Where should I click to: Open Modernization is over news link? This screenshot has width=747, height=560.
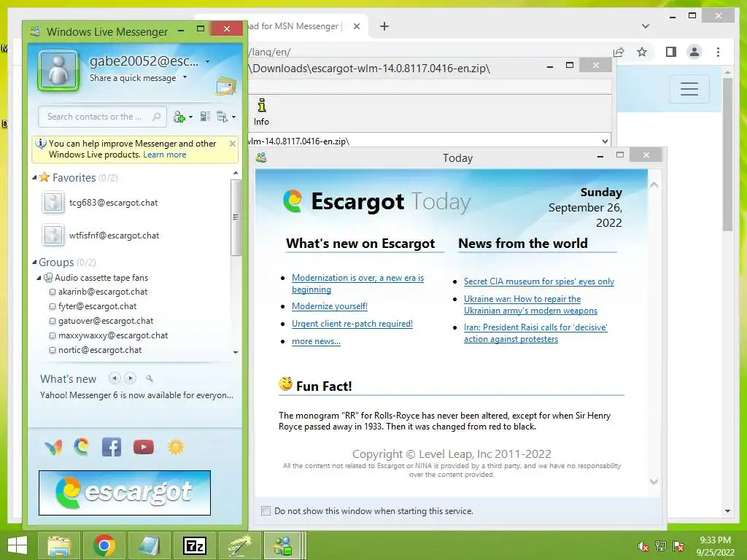tap(357, 284)
